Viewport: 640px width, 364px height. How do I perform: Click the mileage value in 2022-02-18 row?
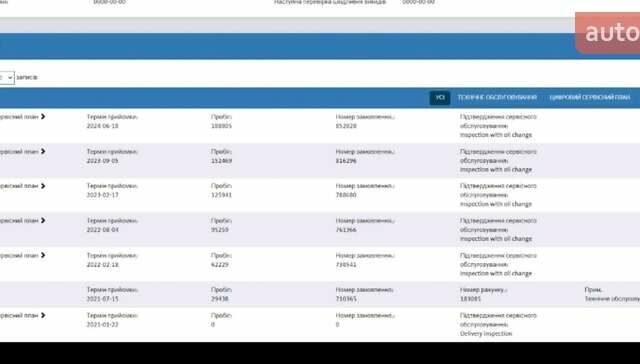(x=220, y=265)
